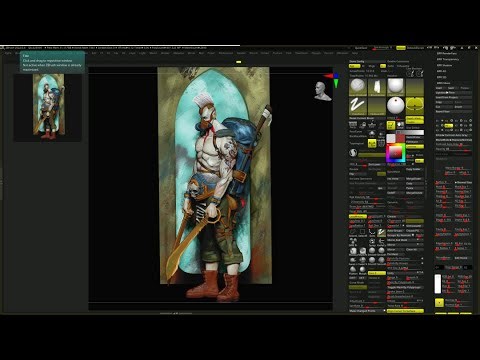Open the white alpha thumbnail selector

[x=377, y=87]
